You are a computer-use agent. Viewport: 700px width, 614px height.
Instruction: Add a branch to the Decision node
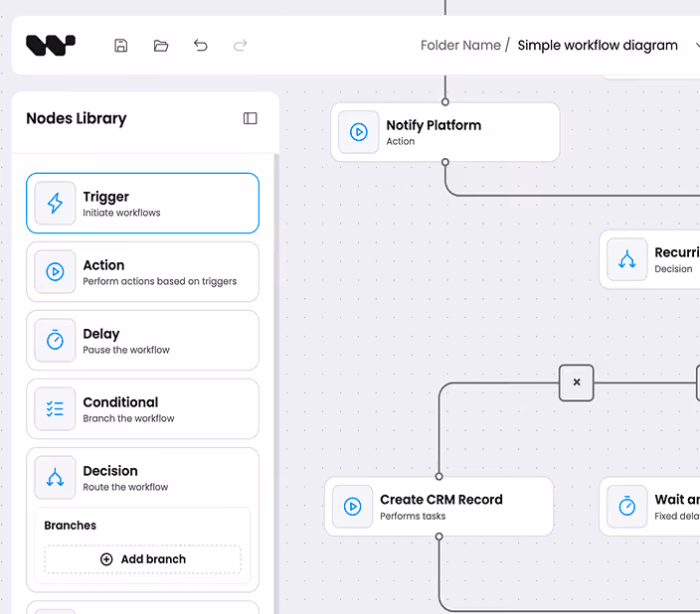(x=142, y=559)
